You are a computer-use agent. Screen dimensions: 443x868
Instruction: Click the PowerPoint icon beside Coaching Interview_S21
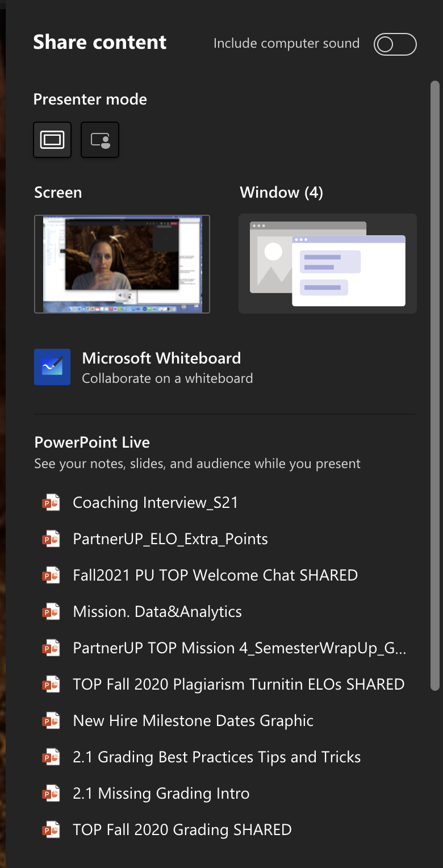51,502
